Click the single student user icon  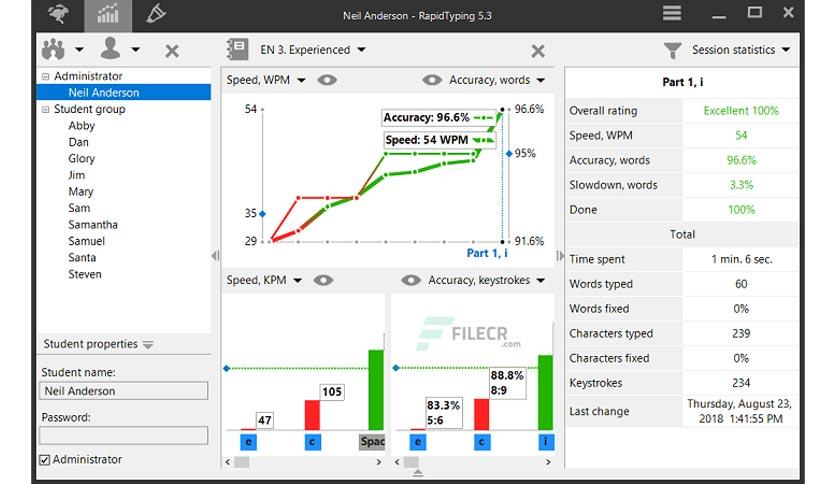point(110,49)
